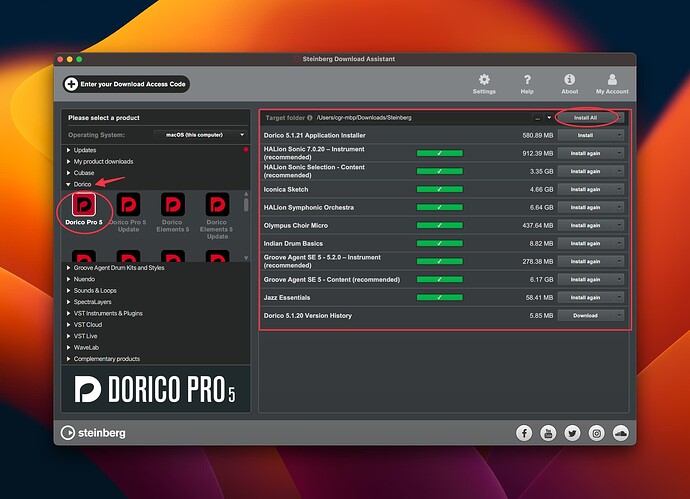
Task: Open the About info icon
Action: point(569,79)
